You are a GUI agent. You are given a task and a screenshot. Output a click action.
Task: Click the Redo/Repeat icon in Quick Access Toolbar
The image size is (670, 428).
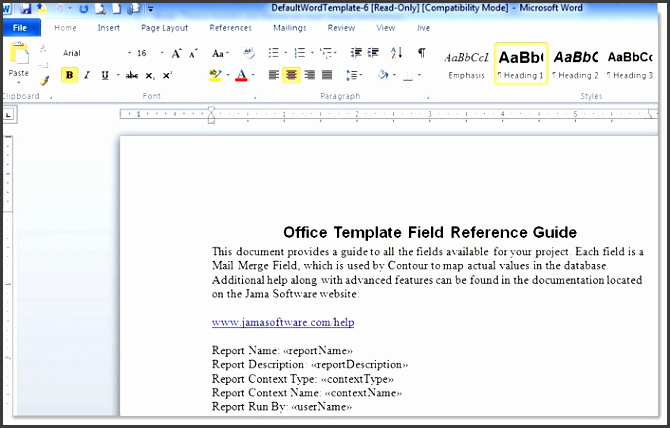tap(83, 8)
